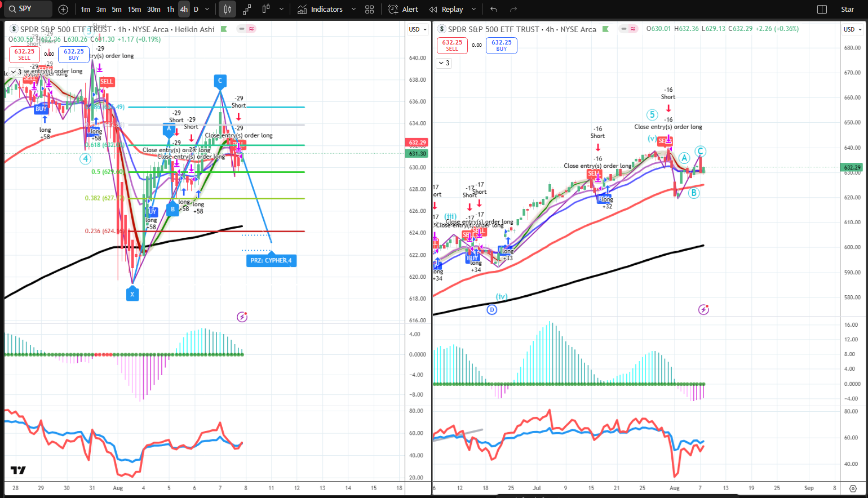
Task: Select the active 4h timeframe
Action: click(x=184, y=9)
